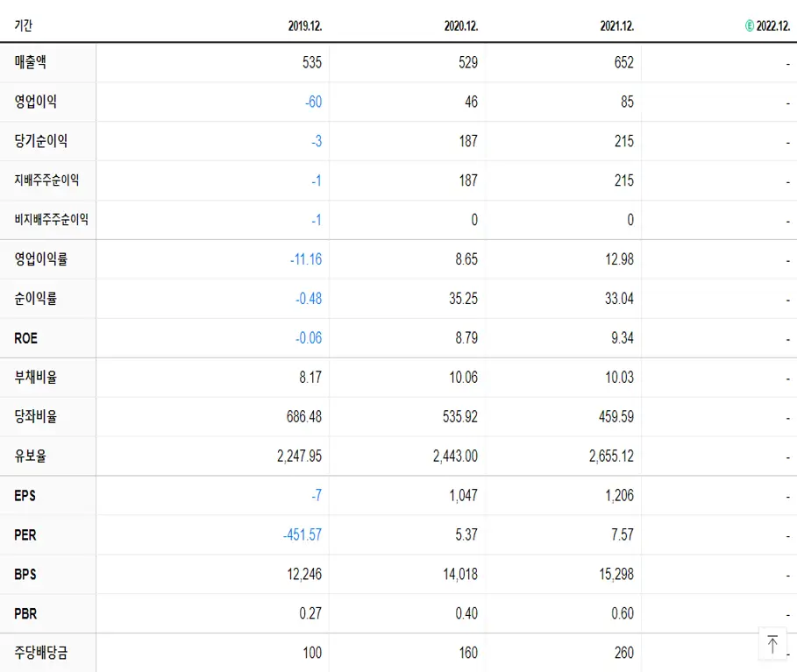This screenshot has width=797, height=672.
Task: Click the 당좌비율 row label
Action: coord(36,416)
